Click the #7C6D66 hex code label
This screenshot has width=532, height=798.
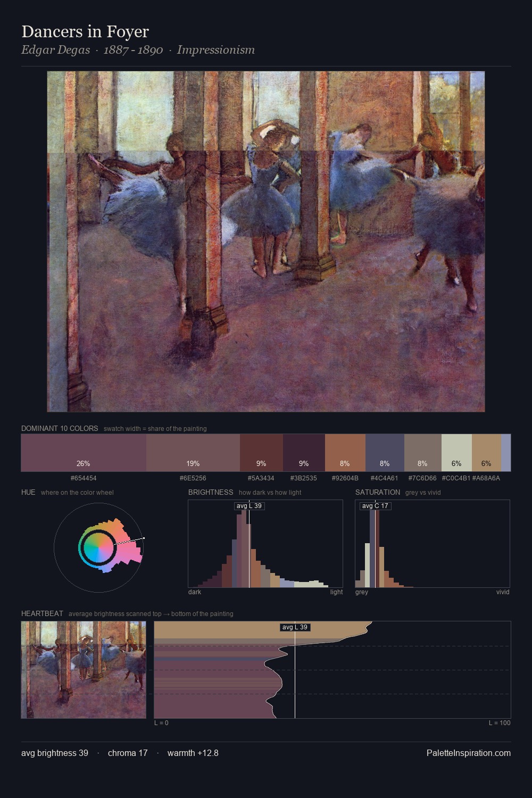422,478
